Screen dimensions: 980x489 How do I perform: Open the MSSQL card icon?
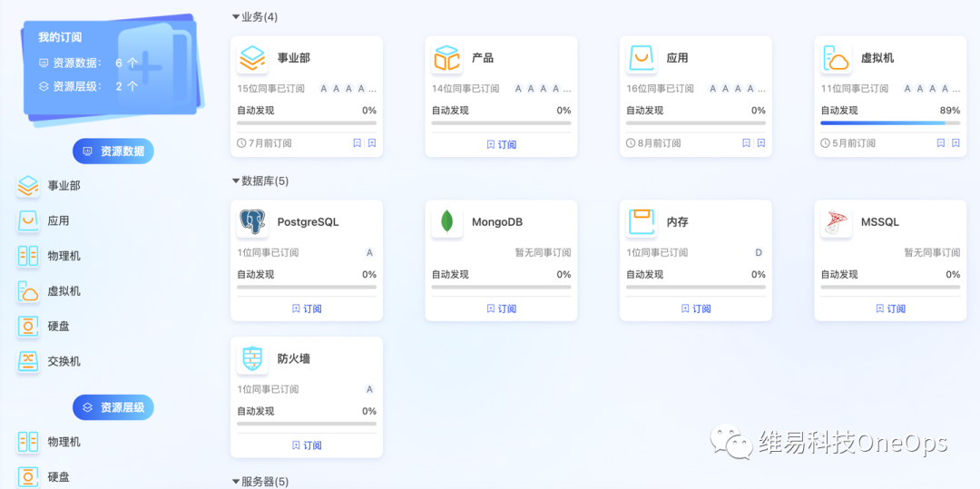click(837, 222)
